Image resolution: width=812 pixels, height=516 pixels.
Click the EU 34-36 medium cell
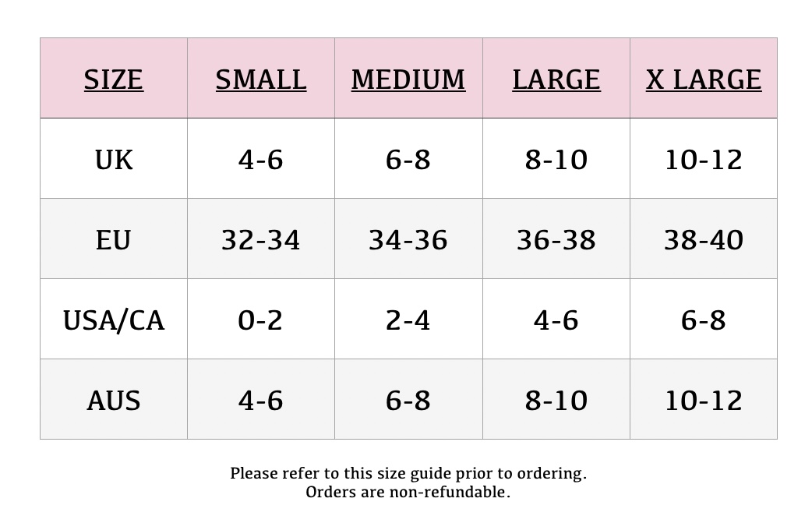408,240
